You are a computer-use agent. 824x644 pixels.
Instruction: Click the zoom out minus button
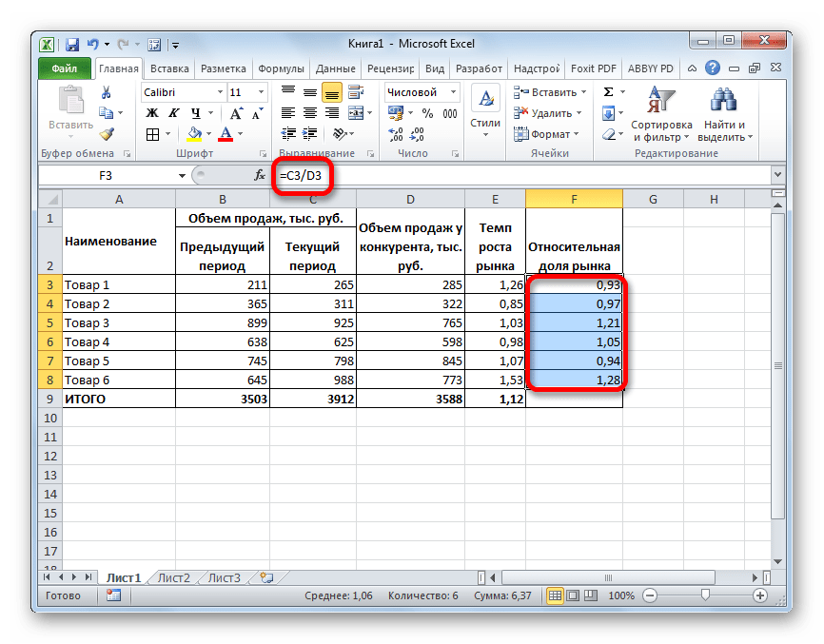click(x=650, y=595)
